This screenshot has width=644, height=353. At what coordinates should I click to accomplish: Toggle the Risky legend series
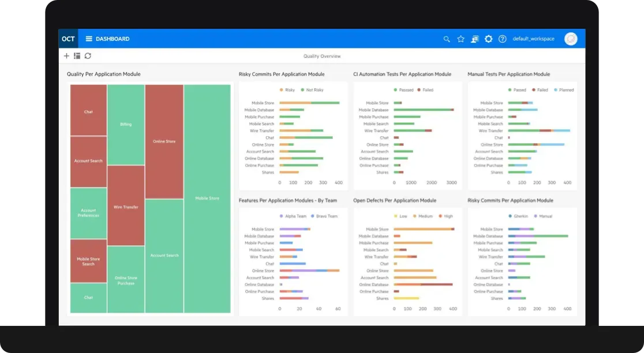pyautogui.click(x=287, y=90)
